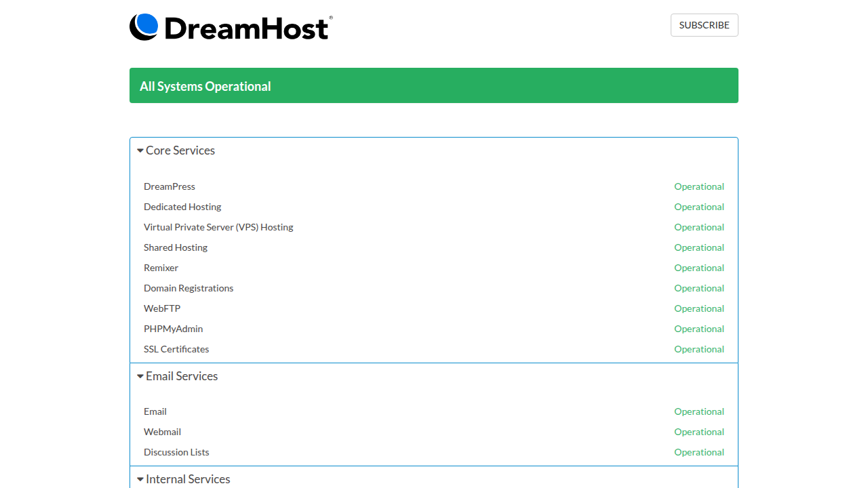Click the Remixer service name

[161, 268]
